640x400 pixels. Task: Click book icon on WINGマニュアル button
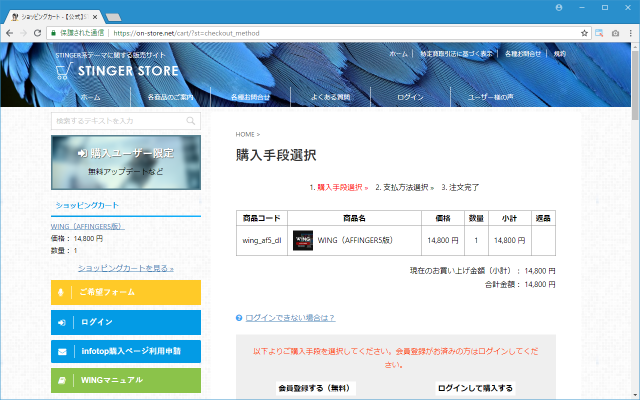click(x=62, y=380)
